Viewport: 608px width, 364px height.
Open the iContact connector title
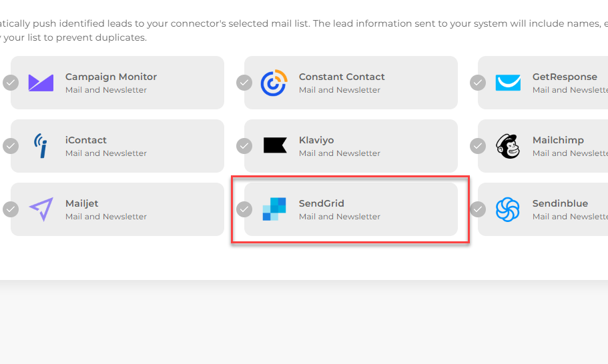coord(85,140)
